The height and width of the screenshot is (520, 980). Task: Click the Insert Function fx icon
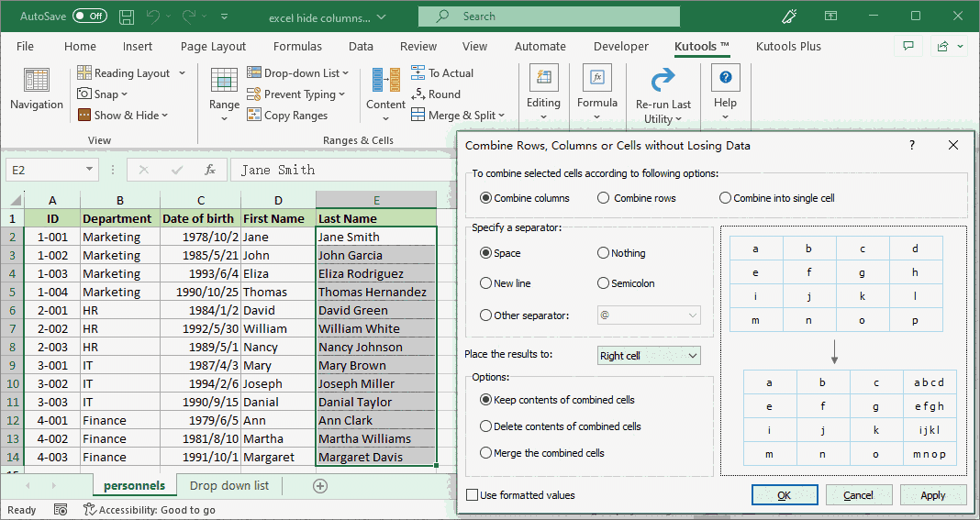(210, 170)
